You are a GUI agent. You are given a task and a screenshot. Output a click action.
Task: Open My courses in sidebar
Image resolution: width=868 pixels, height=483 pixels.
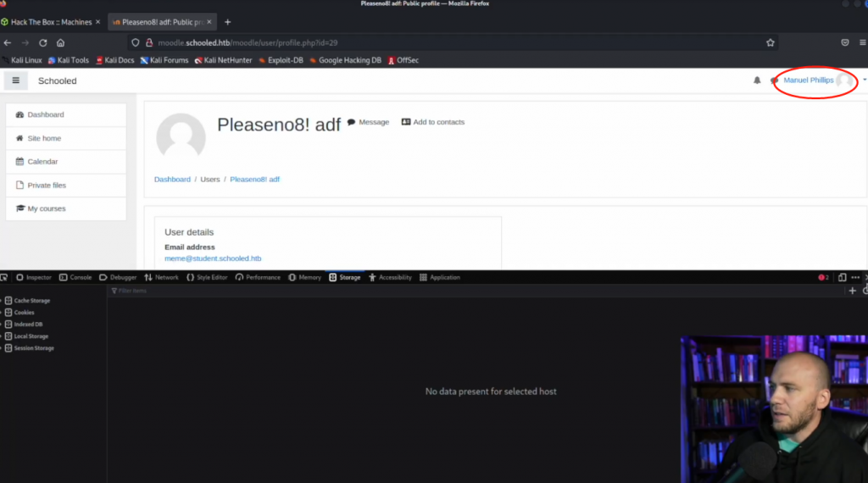[x=66, y=208]
